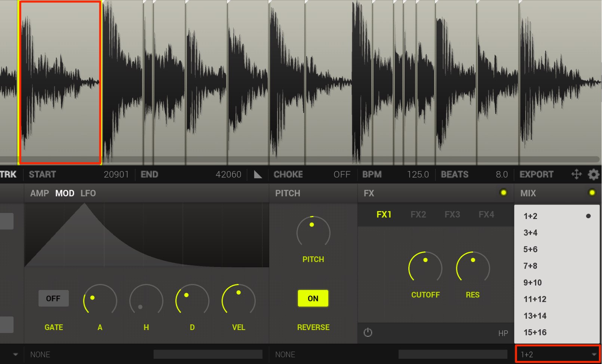Click the BEATS value 8.0
This screenshot has height=364, width=602.
[x=502, y=175]
